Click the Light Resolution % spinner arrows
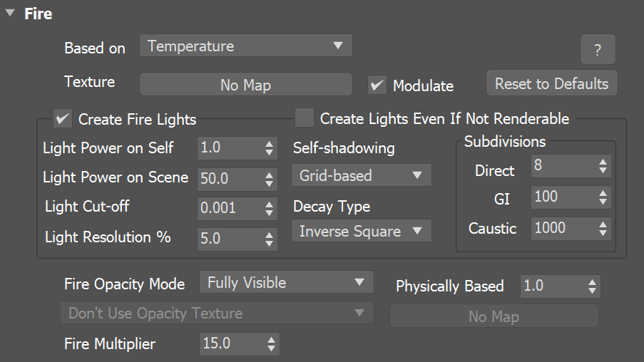The image size is (644, 362). click(x=269, y=239)
